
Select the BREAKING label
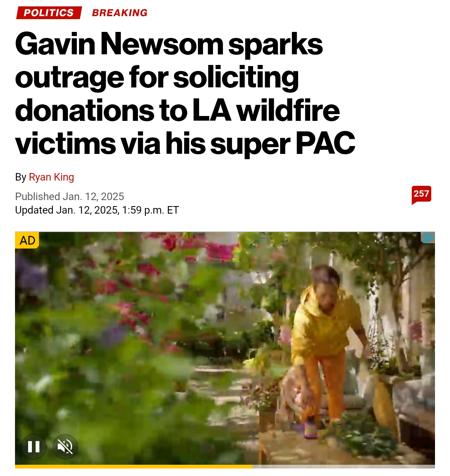coord(120,13)
